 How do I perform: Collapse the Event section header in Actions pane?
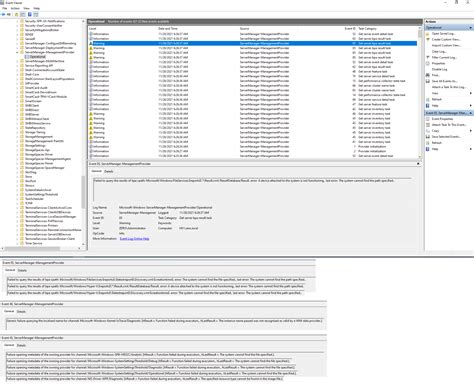click(x=471, y=113)
